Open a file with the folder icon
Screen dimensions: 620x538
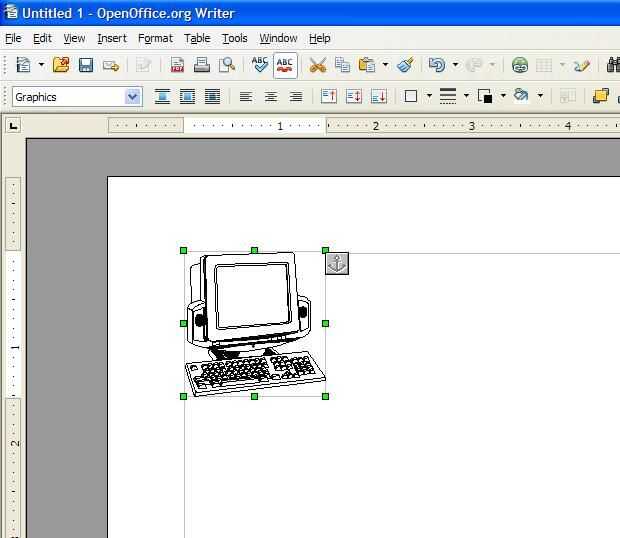pyautogui.click(x=61, y=65)
